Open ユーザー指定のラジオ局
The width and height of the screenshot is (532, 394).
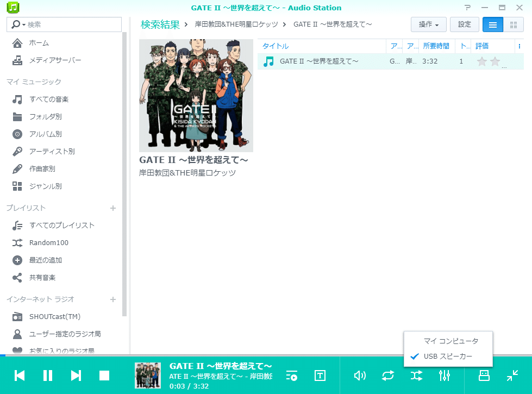[x=65, y=334]
